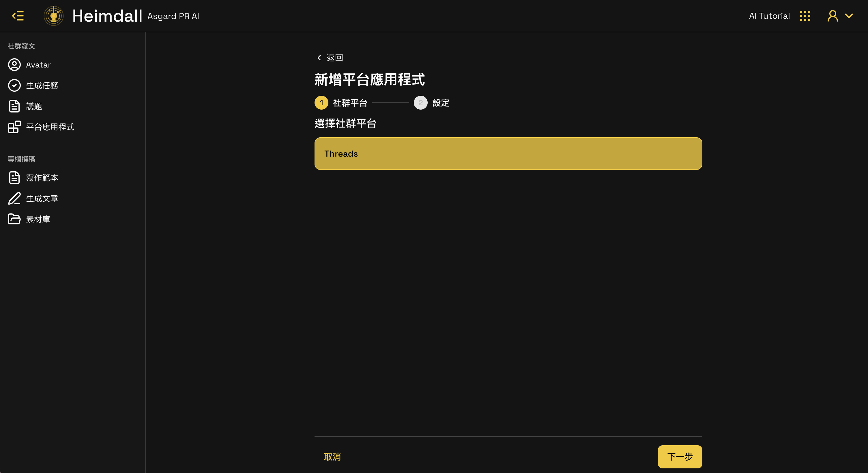Viewport: 868px width, 473px height.
Task: Go back using the 返回 link
Action: point(334,58)
